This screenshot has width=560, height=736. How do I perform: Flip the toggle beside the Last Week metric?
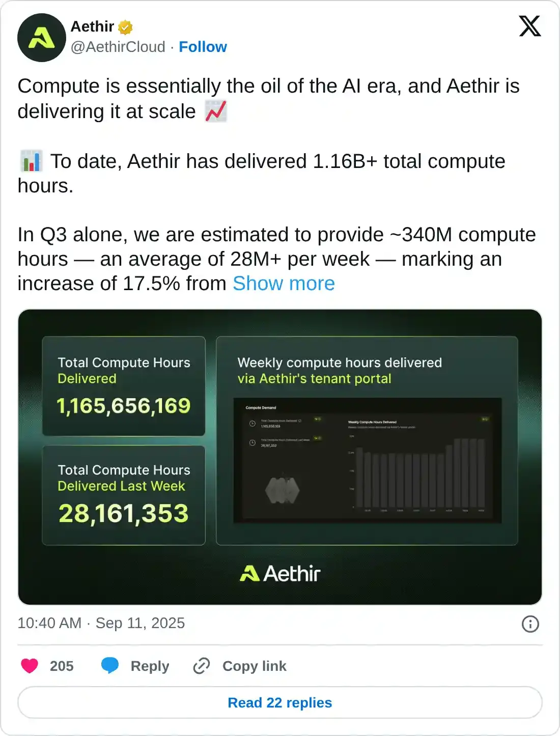coord(317,438)
